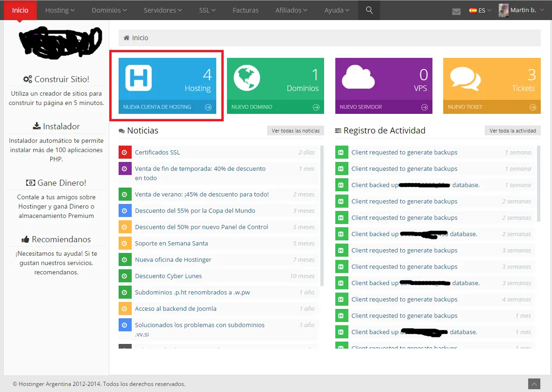
Task: Click the red icon of Certificados SSL news
Action: pyautogui.click(x=125, y=152)
